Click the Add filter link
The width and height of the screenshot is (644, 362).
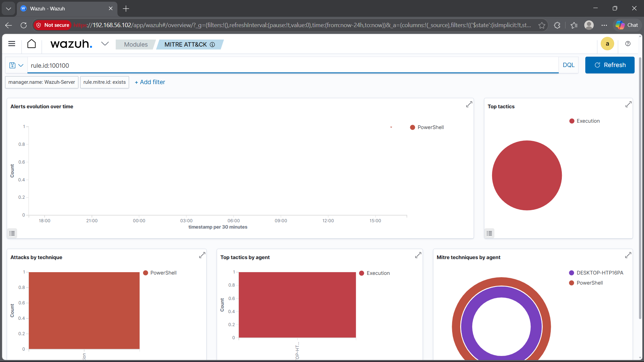click(150, 82)
